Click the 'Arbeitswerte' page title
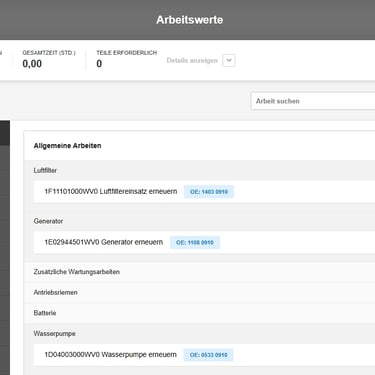The height and width of the screenshot is (375, 375). tap(190, 20)
